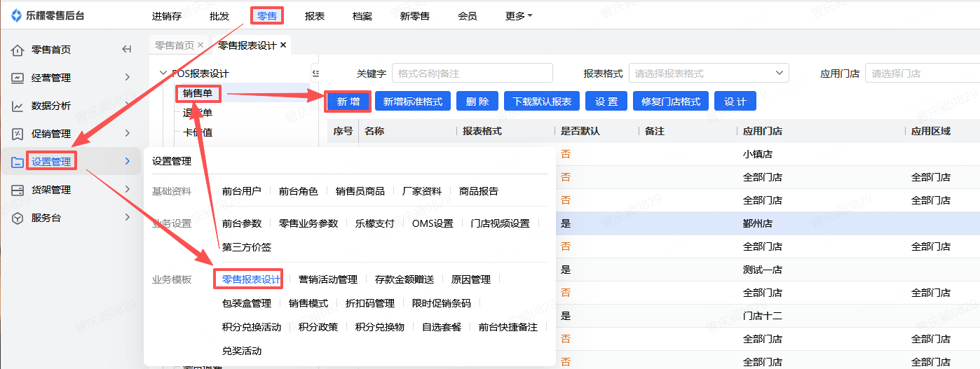Open 乐檬支付 under 业务设置
Viewport: 980px width, 369px height.
point(375,223)
